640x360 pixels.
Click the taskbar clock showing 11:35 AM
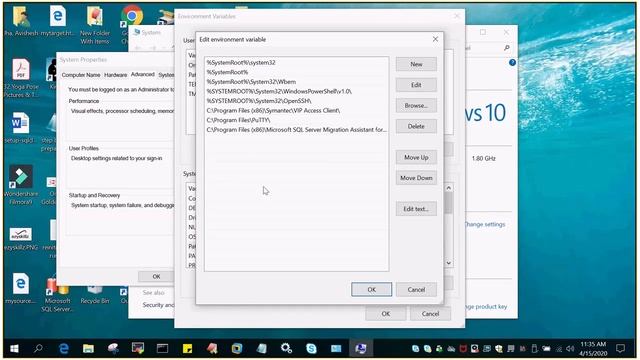tap(593, 349)
